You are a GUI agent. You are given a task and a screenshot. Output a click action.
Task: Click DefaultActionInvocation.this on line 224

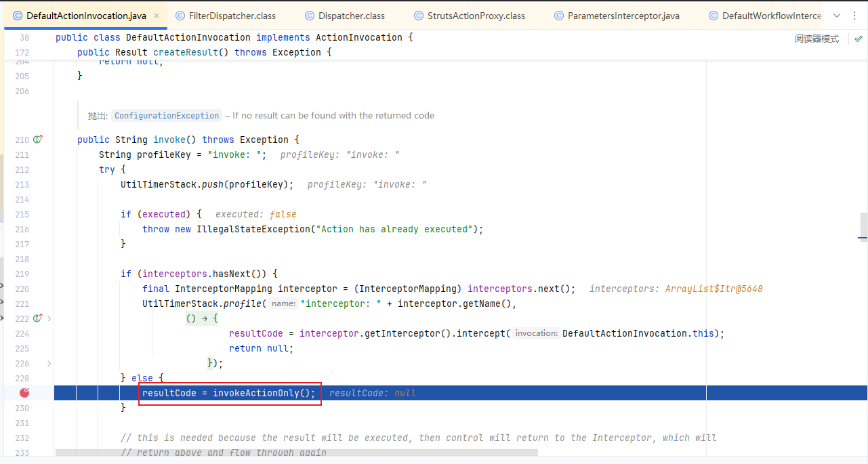pyautogui.click(x=638, y=333)
